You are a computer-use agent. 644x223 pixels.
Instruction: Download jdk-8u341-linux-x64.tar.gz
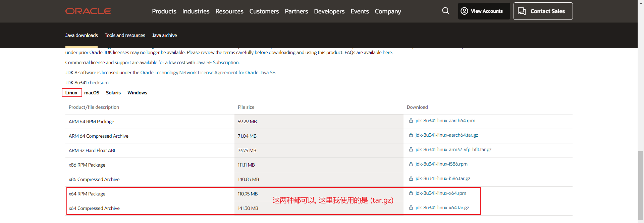coord(442,208)
